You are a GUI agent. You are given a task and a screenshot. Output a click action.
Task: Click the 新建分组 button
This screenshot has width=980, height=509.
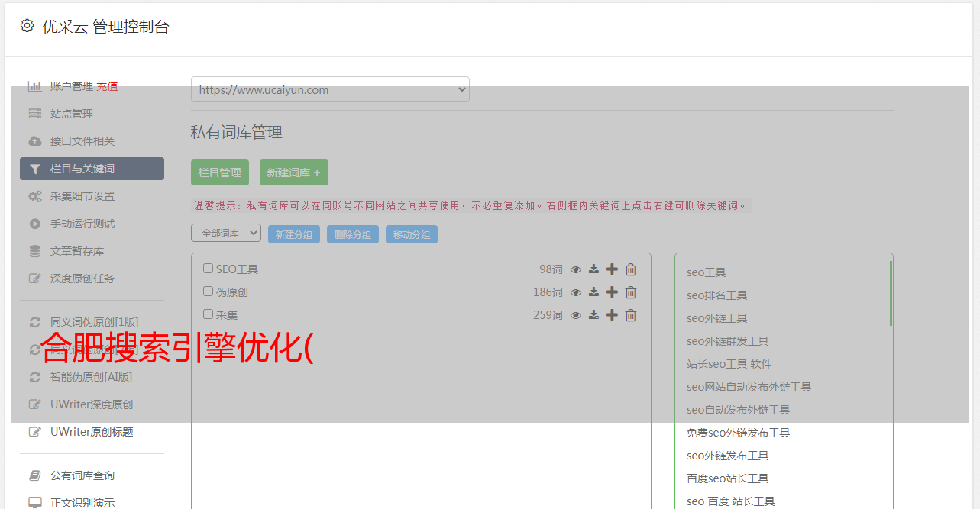tap(294, 235)
